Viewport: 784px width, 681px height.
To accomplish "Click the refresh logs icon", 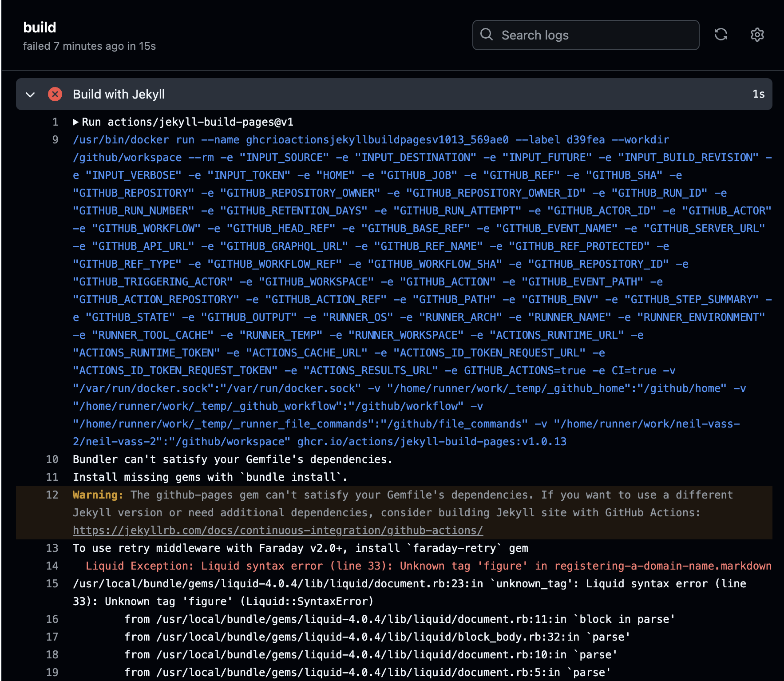I will tap(721, 35).
